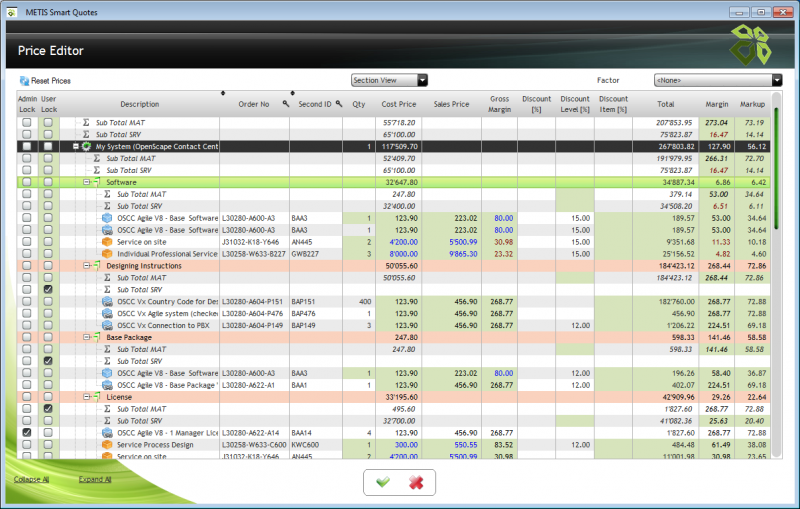The image size is (800, 509).
Task: Click sigma icon of Designing Instructions Sub Total MAT
Action: click(107, 278)
